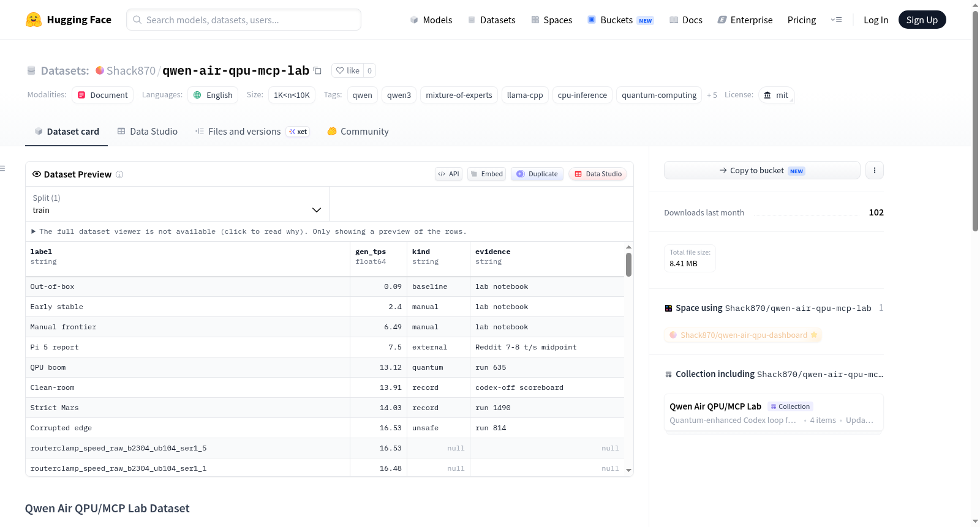Copy dataset name with the copy icon

[x=317, y=70]
